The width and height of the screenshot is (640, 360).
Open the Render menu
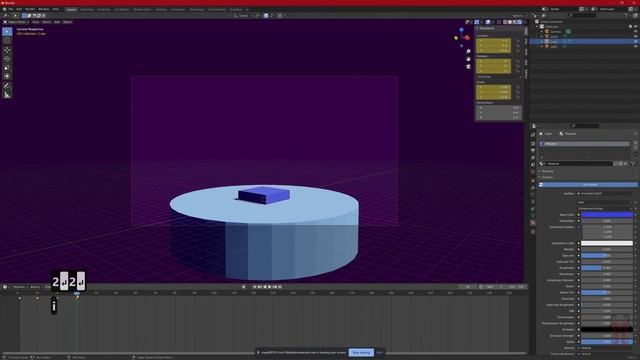(x=30, y=9)
